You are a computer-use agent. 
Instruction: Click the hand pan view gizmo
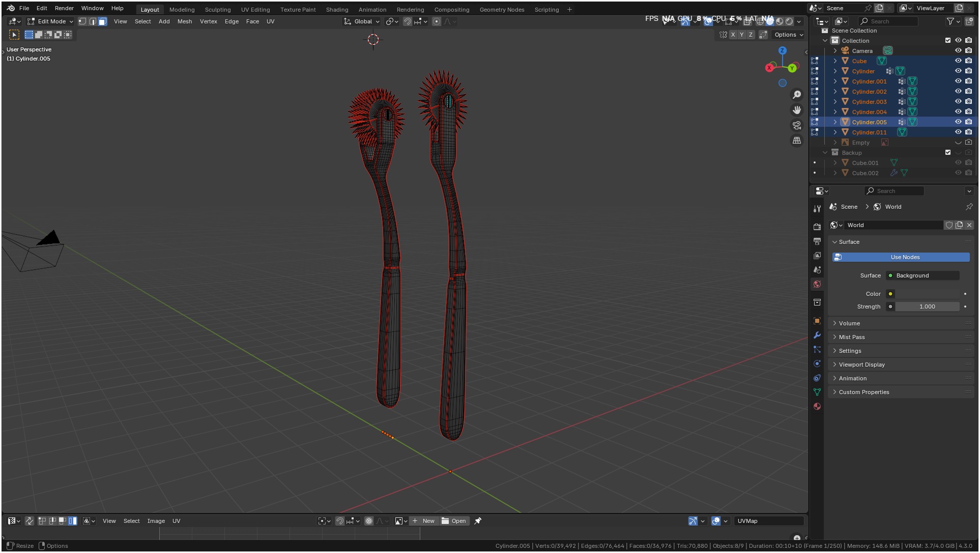point(797,110)
